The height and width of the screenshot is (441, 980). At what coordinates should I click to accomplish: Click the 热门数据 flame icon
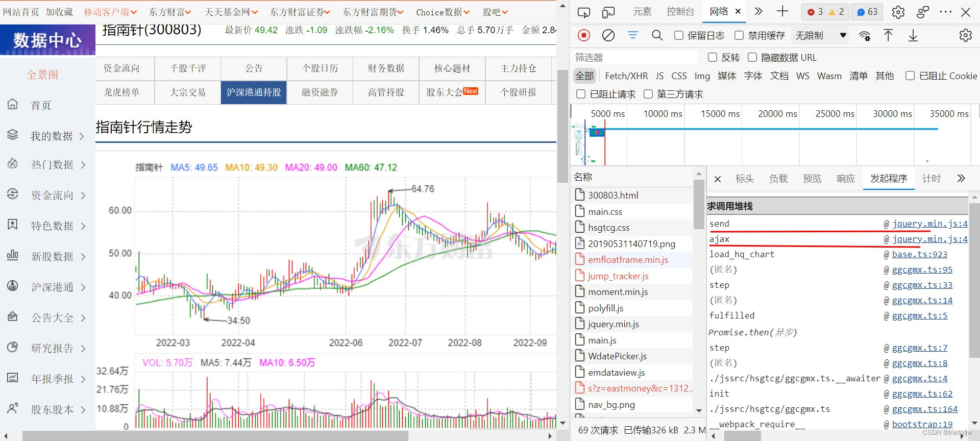click(13, 164)
